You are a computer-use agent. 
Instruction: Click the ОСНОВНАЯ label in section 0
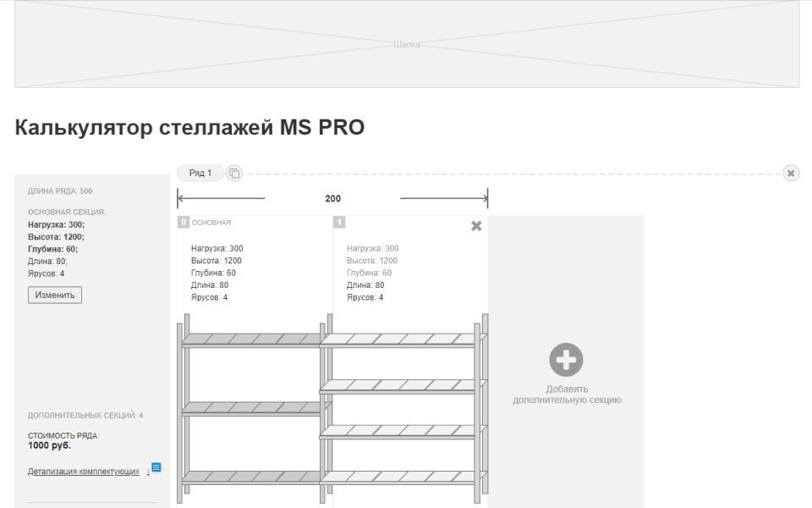coord(211,223)
